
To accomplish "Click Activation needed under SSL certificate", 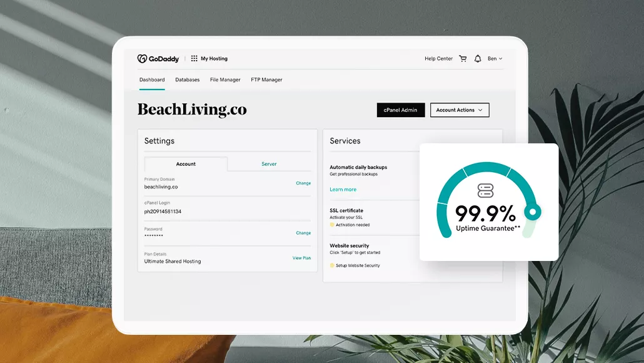I will pyautogui.click(x=353, y=225).
